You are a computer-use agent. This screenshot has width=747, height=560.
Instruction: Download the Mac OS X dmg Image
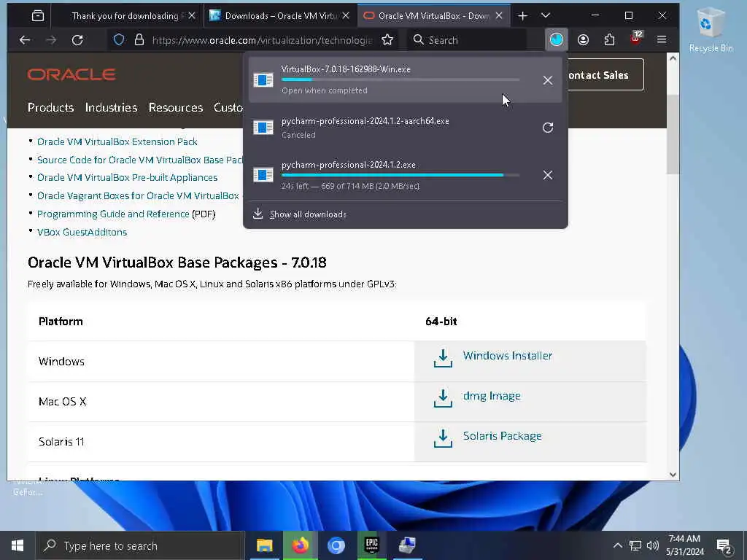492,396
